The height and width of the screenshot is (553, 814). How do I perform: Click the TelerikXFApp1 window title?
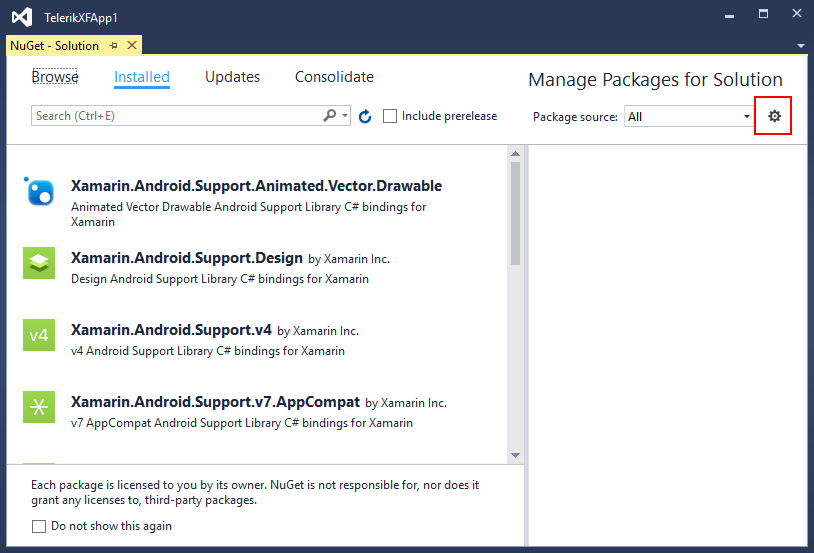click(81, 18)
